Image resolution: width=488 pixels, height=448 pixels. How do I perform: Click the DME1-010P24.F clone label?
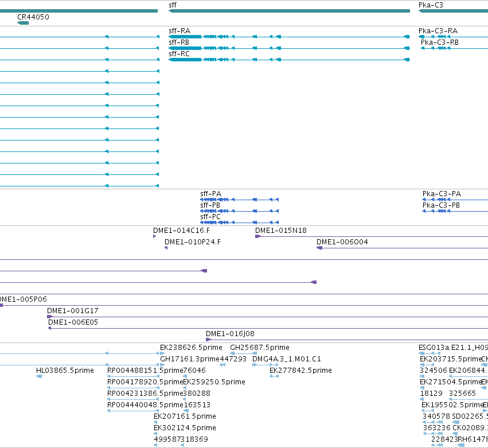(x=192, y=242)
